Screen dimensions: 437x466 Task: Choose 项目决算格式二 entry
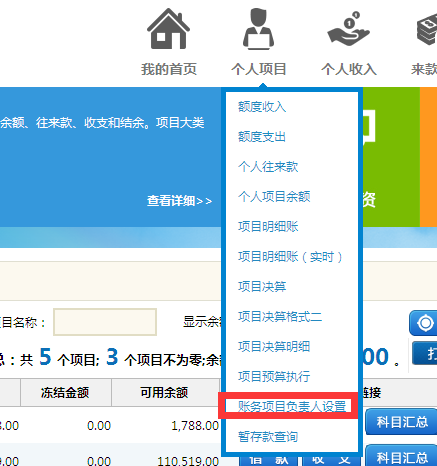point(280,317)
